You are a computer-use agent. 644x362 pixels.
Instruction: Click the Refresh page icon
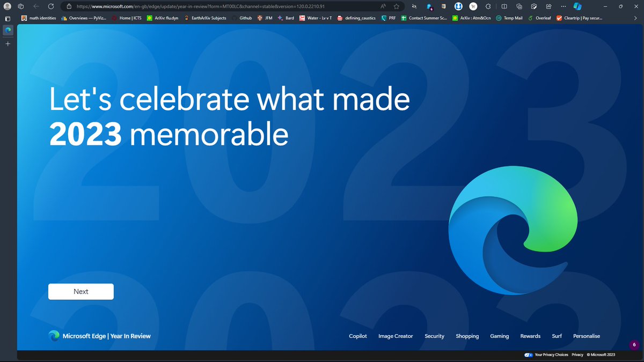pos(50,6)
